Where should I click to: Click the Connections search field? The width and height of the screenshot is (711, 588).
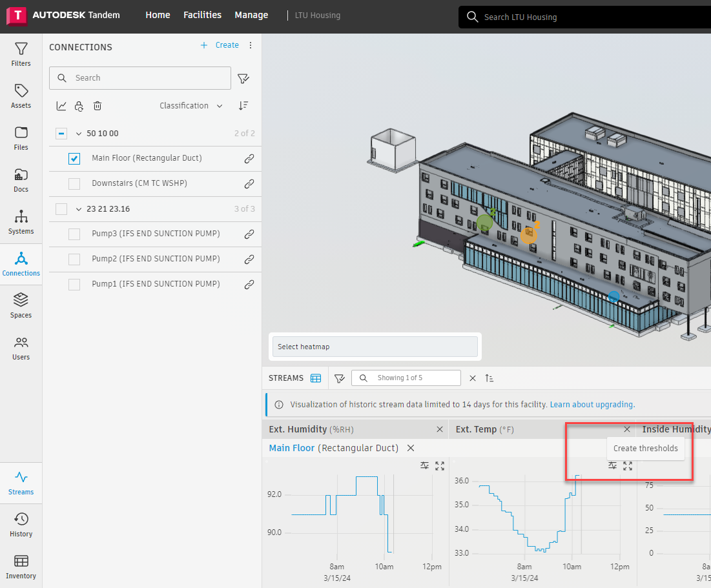point(140,78)
